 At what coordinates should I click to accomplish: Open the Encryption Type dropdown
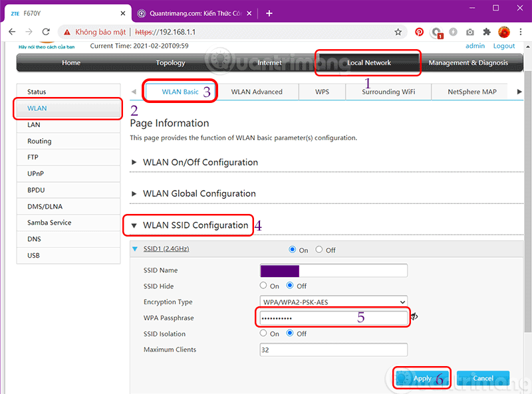(333, 302)
